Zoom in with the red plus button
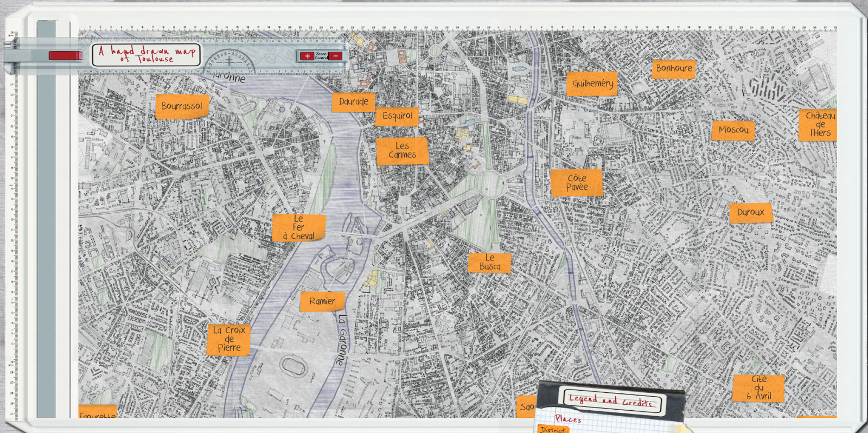The height and width of the screenshot is (433, 868). pos(308,56)
